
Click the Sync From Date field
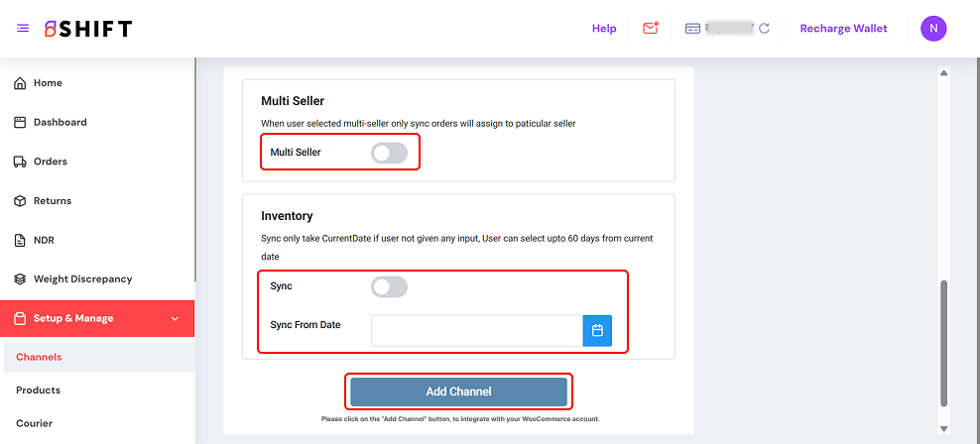(x=476, y=330)
